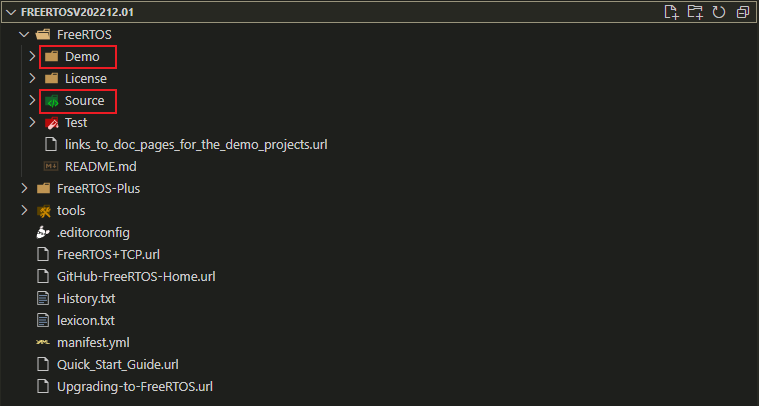Open lexicon.txt in the editor
Viewport: 759px width, 406px height.
[x=86, y=321]
